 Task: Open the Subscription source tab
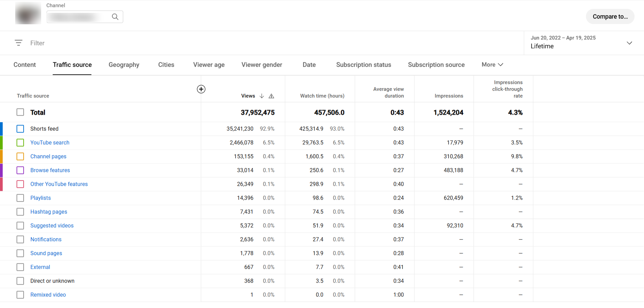point(436,65)
